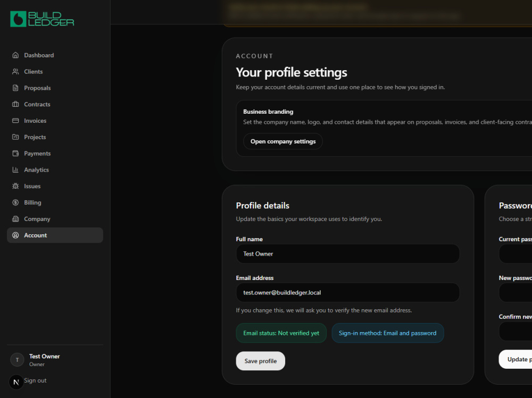
Task: Click the Full name input field
Action: pos(348,254)
